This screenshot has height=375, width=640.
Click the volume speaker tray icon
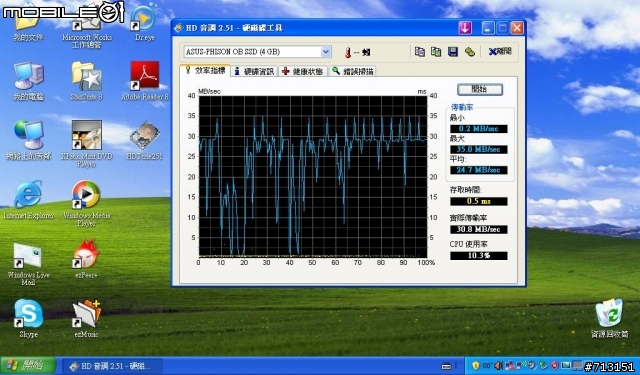(498, 366)
